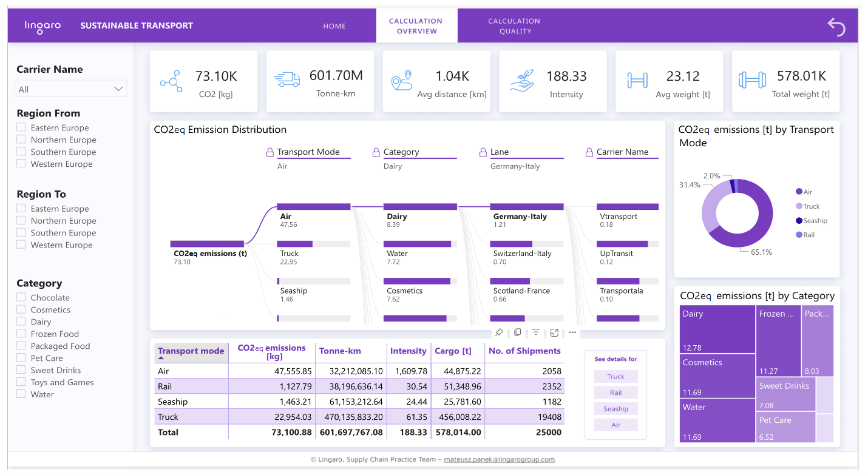Click the large dumbbell Total weight icon
Image resolution: width=868 pixels, height=475 pixels.
[x=751, y=80]
